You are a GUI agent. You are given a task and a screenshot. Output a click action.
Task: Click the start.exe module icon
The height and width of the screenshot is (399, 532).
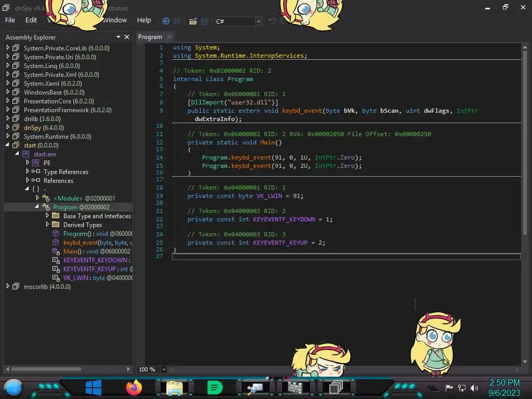[26, 154]
